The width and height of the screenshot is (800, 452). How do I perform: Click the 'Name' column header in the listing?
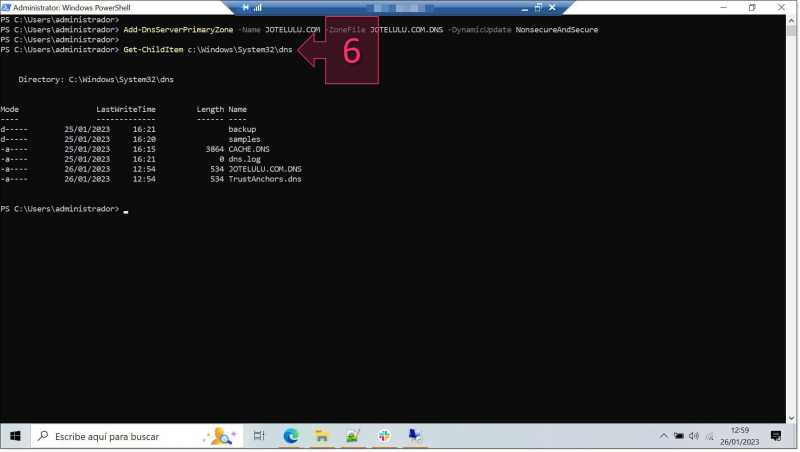point(237,109)
